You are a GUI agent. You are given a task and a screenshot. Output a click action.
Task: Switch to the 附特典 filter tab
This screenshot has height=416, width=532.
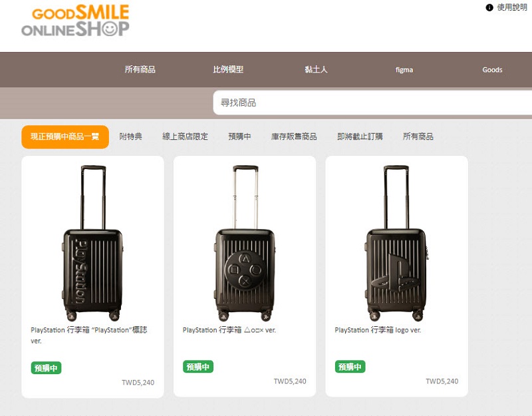click(x=130, y=136)
